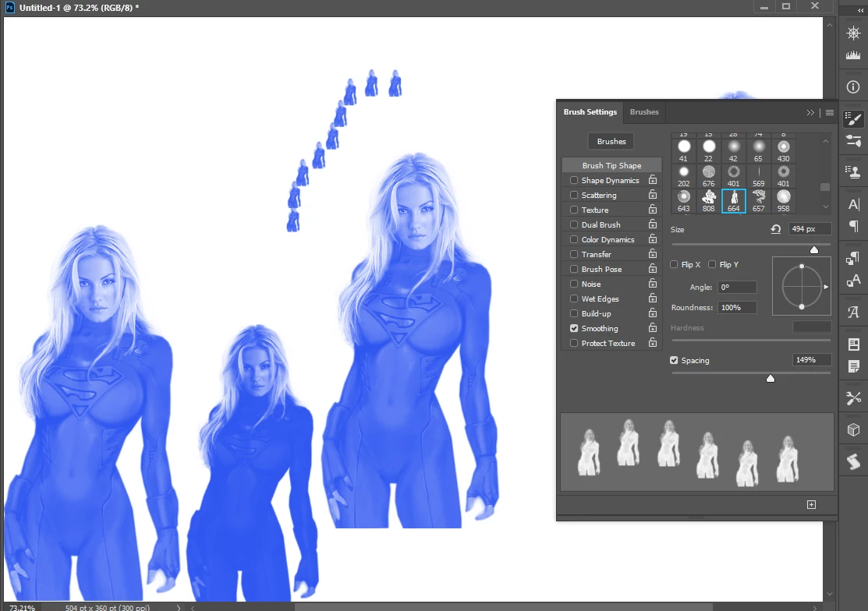Click the angle and roundness wheel

801,287
